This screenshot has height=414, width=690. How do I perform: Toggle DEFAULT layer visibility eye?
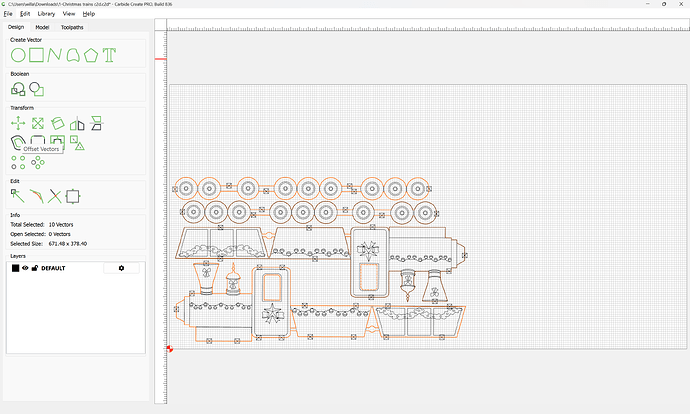click(25, 268)
